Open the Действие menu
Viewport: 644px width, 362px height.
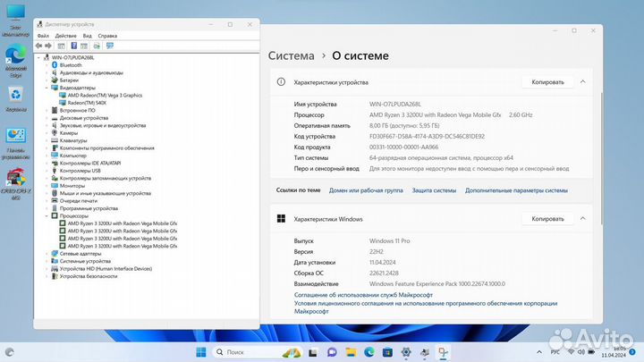(x=65, y=36)
